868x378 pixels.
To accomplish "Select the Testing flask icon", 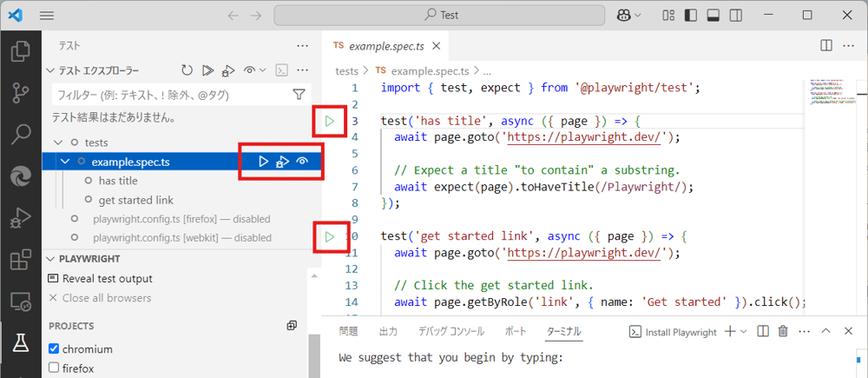I will (21, 343).
